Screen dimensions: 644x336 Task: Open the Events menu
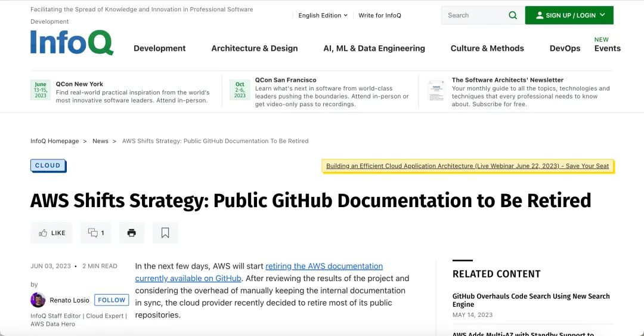pos(608,48)
